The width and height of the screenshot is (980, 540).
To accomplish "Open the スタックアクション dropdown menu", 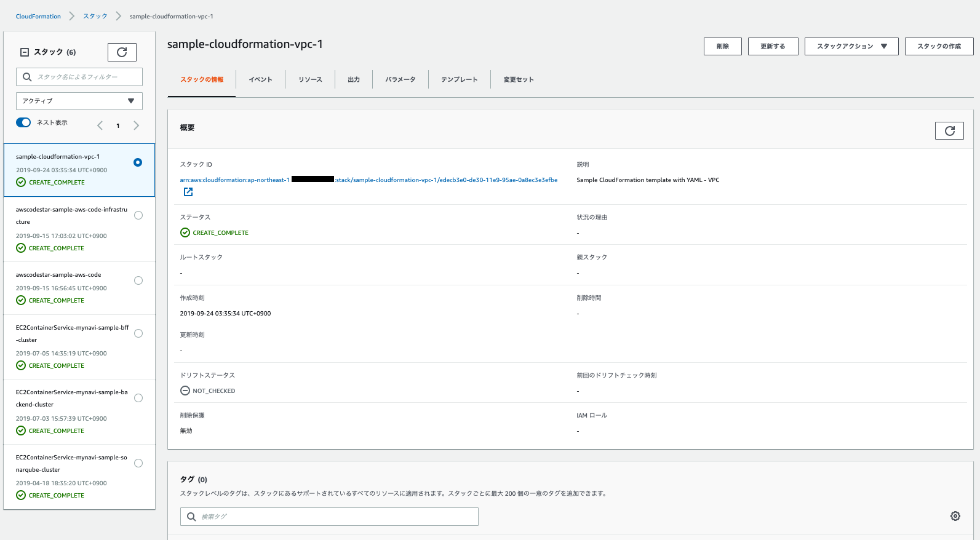I will click(851, 46).
